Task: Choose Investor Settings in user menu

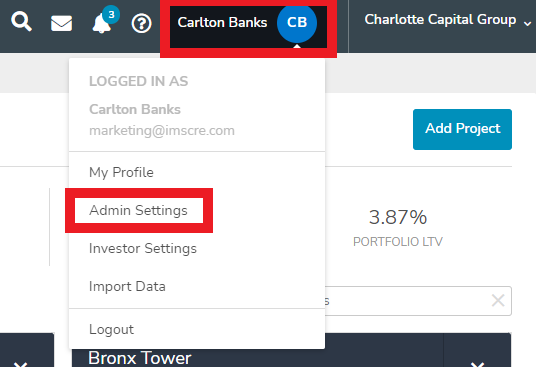Action: point(143,248)
